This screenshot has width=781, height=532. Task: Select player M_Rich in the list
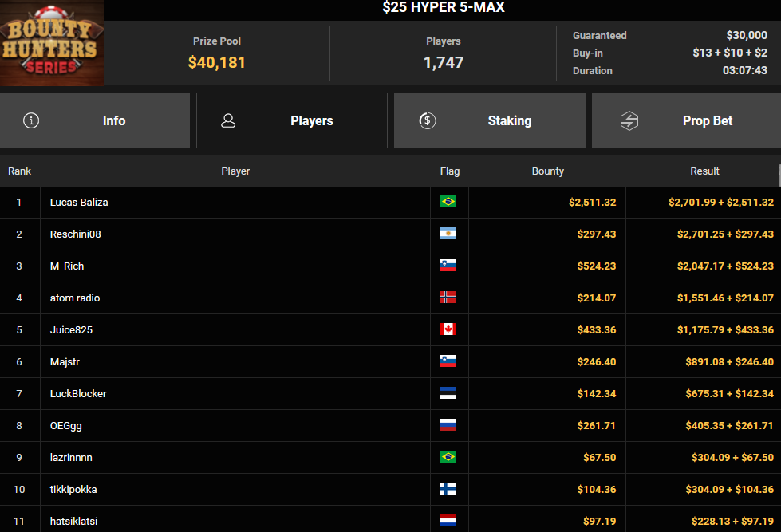67,266
